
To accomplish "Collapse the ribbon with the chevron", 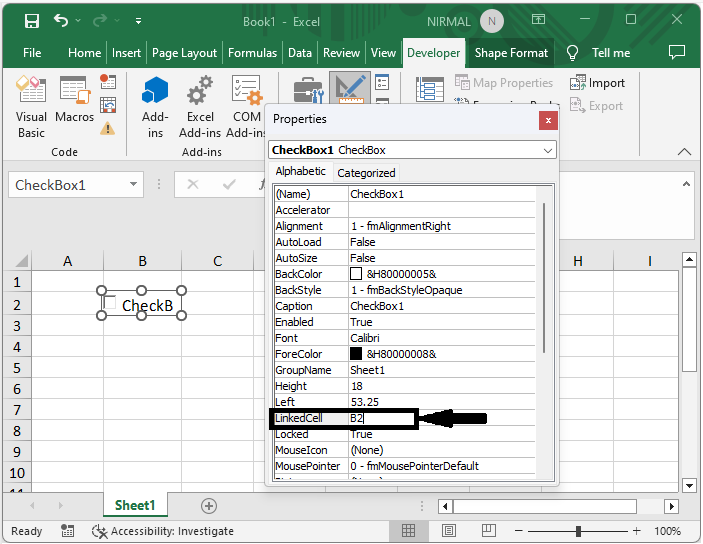I will click(x=684, y=152).
